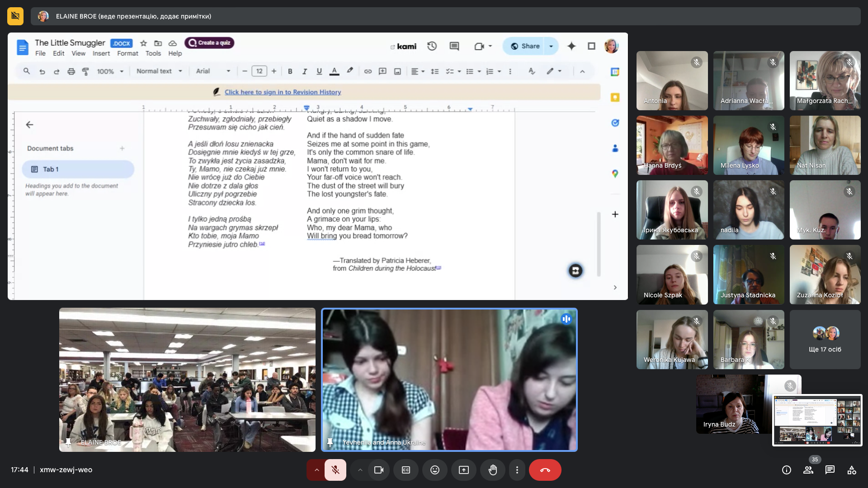Undo the last edit in Docs
The image size is (868, 488).
click(42, 71)
